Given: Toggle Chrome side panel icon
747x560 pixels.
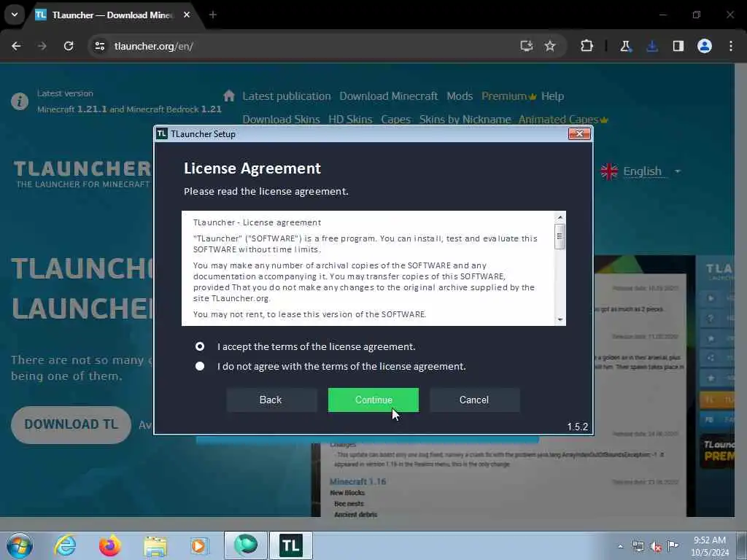Looking at the screenshot, I should [678, 46].
